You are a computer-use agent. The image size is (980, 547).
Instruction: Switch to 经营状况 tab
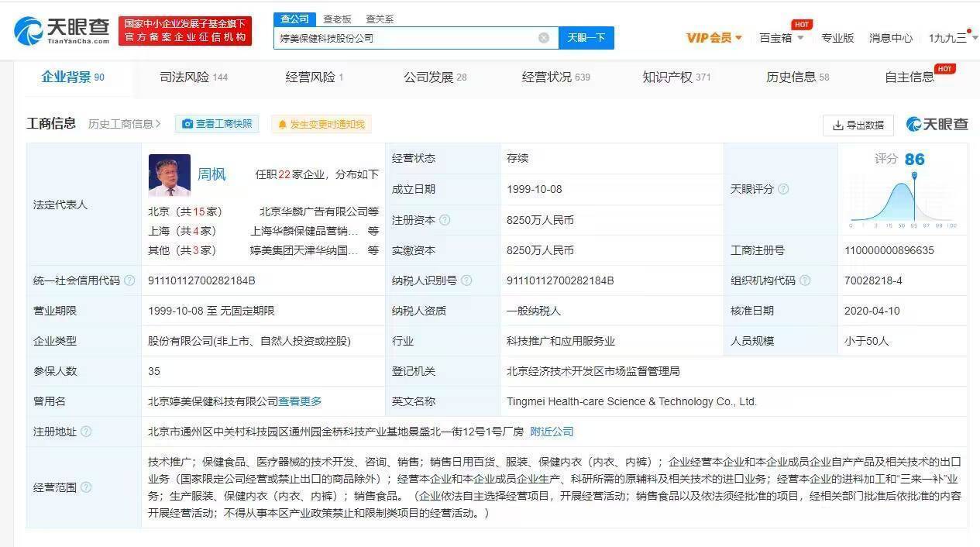[x=555, y=77]
